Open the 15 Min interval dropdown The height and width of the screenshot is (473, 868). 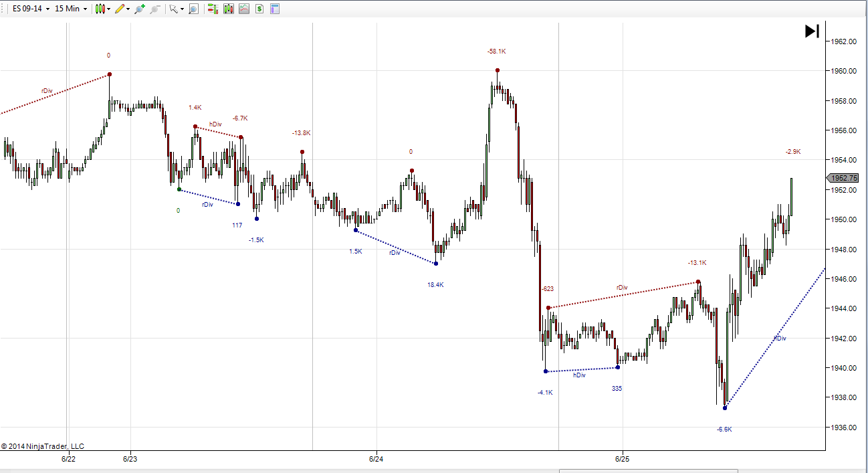pyautogui.click(x=71, y=9)
